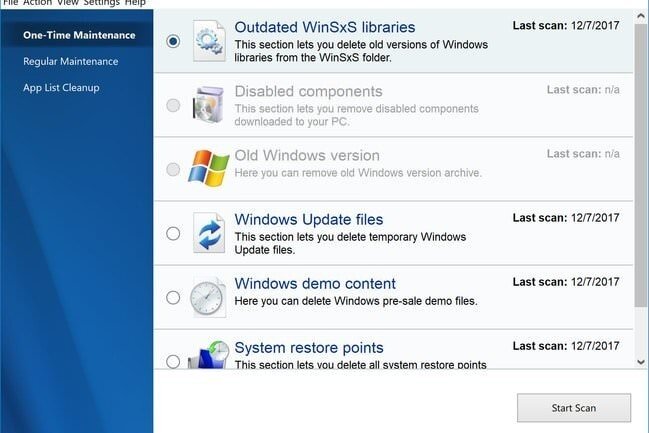Open the Settings menu
649x433 pixels.
(101, 2)
